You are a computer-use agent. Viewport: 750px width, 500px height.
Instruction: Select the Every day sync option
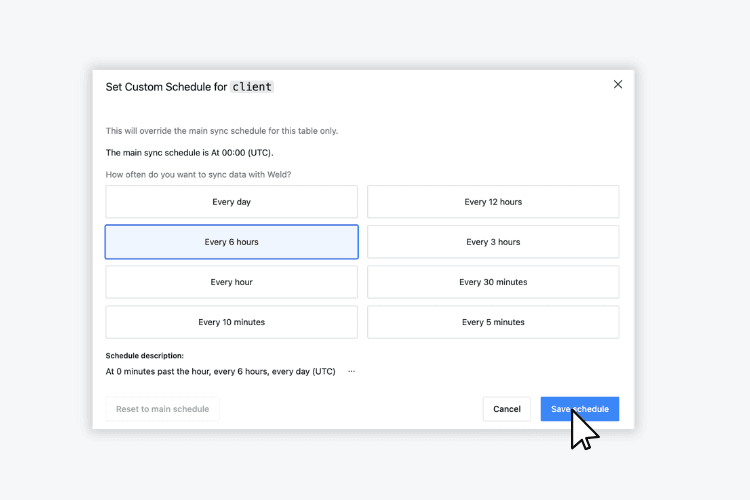click(231, 202)
